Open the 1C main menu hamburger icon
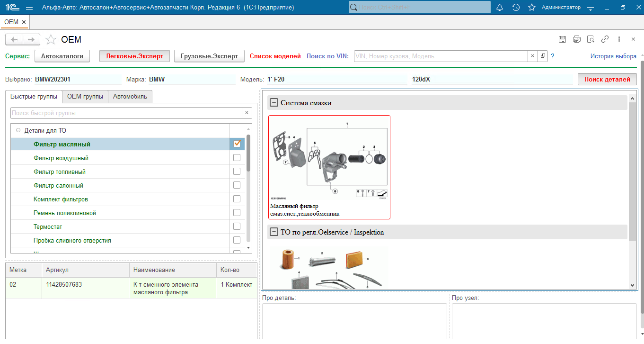The width and height of the screenshot is (644, 344). pyautogui.click(x=29, y=7)
